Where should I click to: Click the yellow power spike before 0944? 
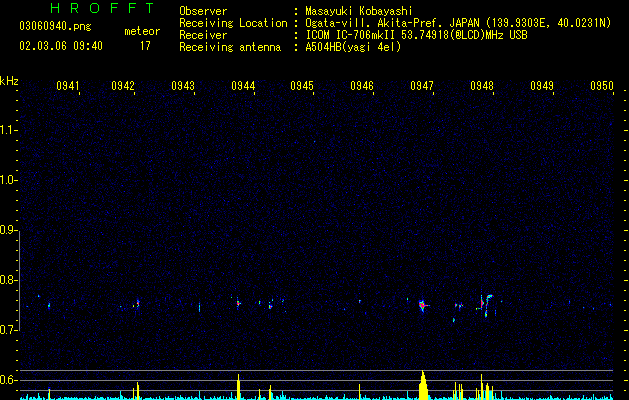[238, 387]
